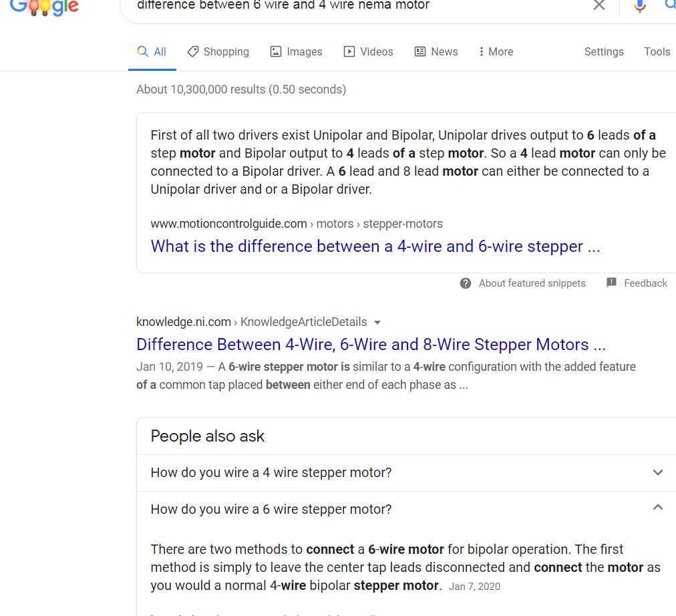Open Settings for search

pyautogui.click(x=604, y=51)
